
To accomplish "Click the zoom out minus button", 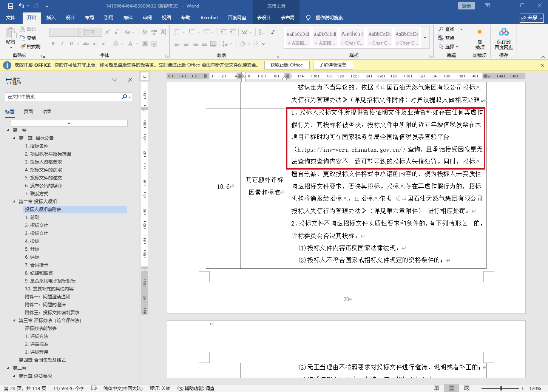I will coord(478,388).
